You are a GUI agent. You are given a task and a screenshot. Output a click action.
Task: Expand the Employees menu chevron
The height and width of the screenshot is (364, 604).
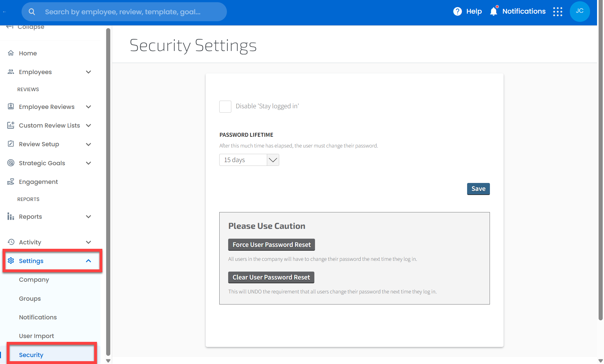point(88,72)
